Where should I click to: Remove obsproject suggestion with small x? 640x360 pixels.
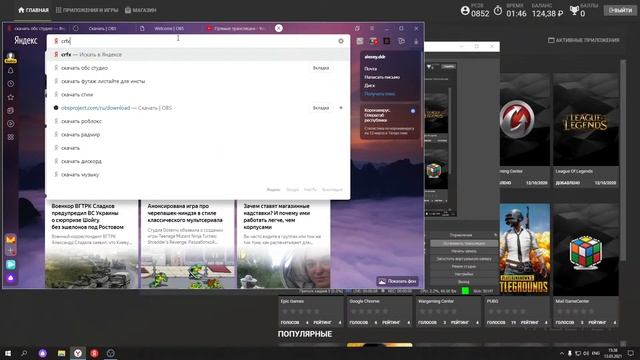pos(341,108)
